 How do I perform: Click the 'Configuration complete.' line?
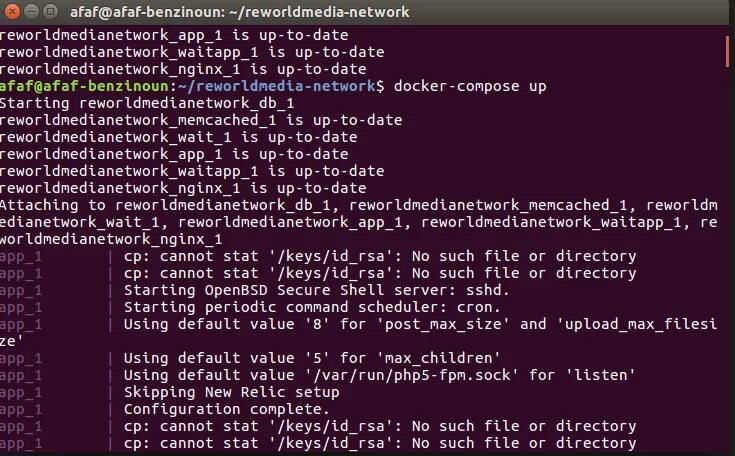pyautogui.click(x=225, y=409)
